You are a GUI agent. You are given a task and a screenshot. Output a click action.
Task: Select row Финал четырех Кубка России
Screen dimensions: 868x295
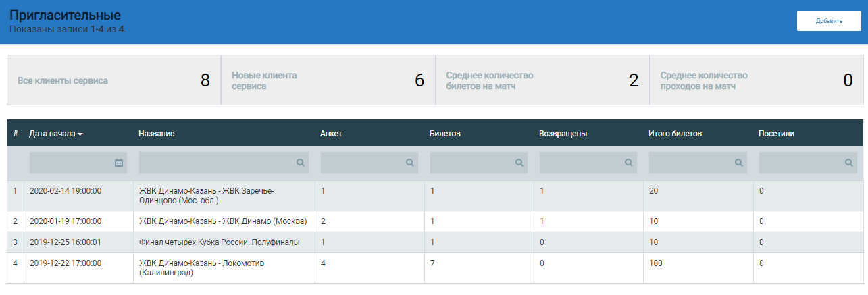click(219, 242)
